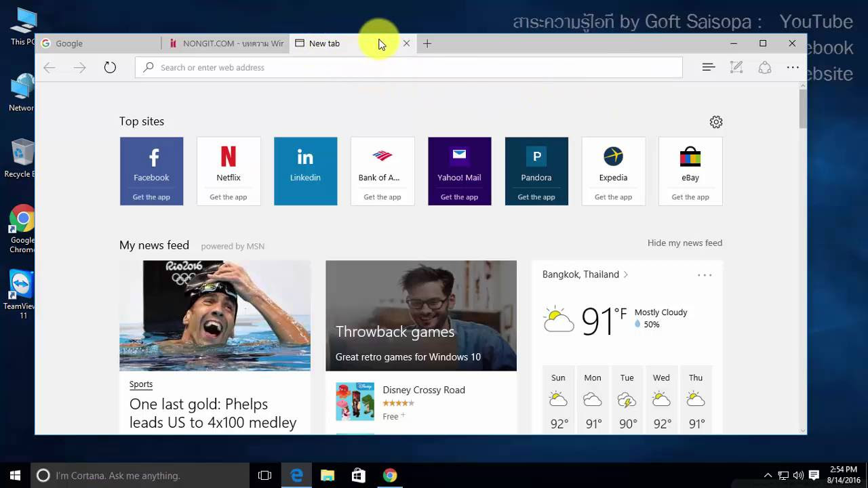The width and height of the screenshot is (868, 488).
Task: Switch to the Google tab
Action: click(98, 43)
